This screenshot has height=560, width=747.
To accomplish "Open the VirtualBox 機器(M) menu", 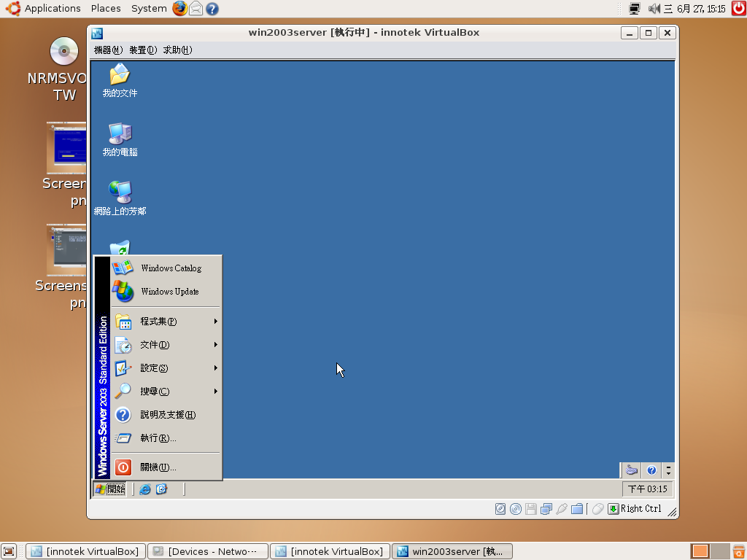I will [108, 50].
